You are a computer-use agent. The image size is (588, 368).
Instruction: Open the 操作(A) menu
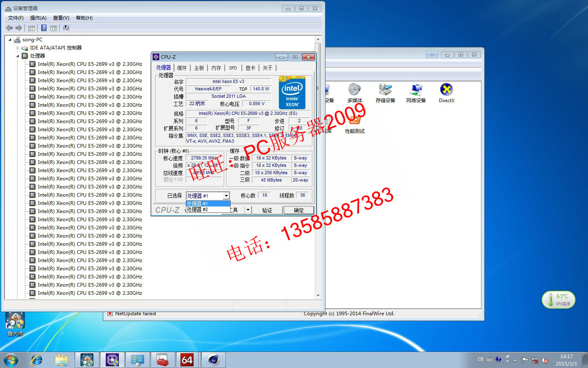tap(38, 18)
